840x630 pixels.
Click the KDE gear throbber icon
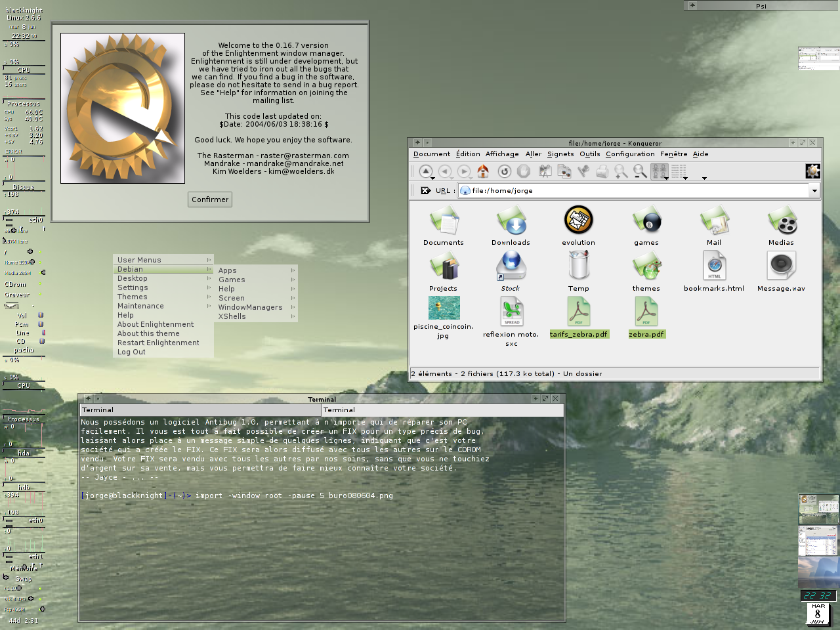813,171
